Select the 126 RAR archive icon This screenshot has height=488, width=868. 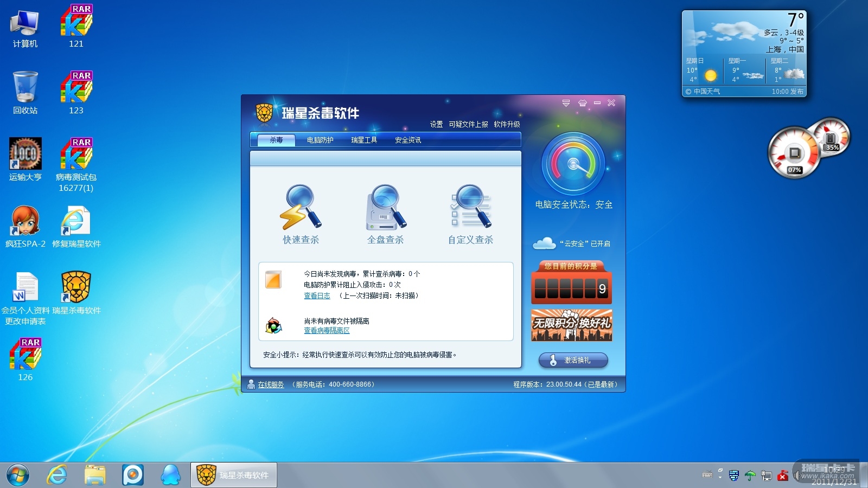pos(25,359)
